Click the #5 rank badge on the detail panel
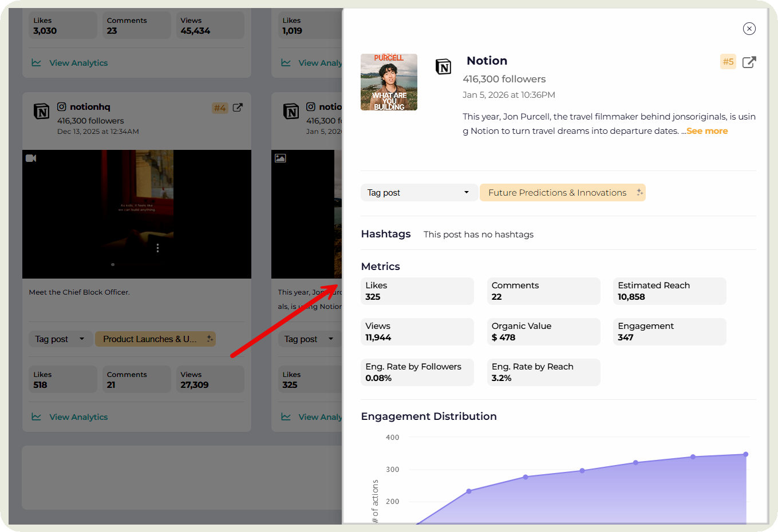The height and width of the screenshot is (532, 778). pyautogui.click(x=728, y=61)
